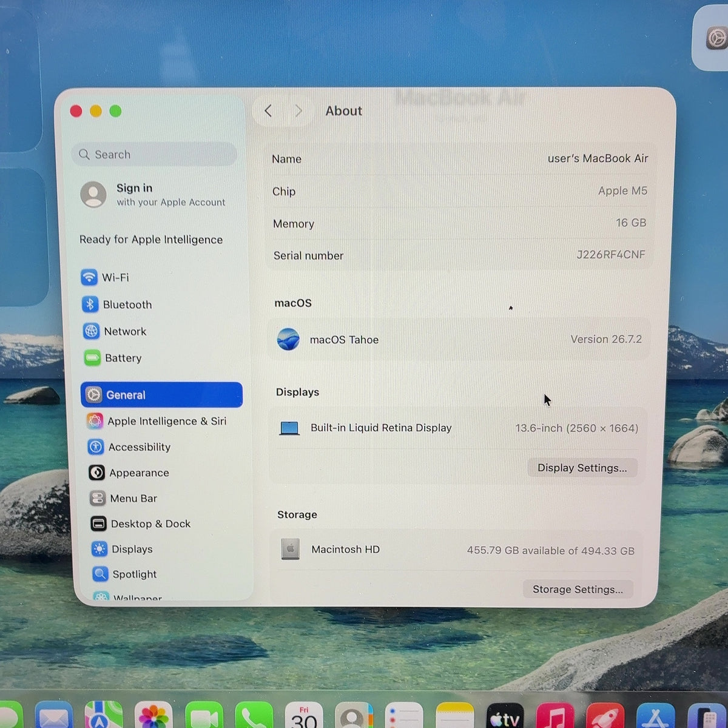Open Spotlight settings in the sidebar
This screenshot has width=728, height=728.
click(x=124, y=574)
